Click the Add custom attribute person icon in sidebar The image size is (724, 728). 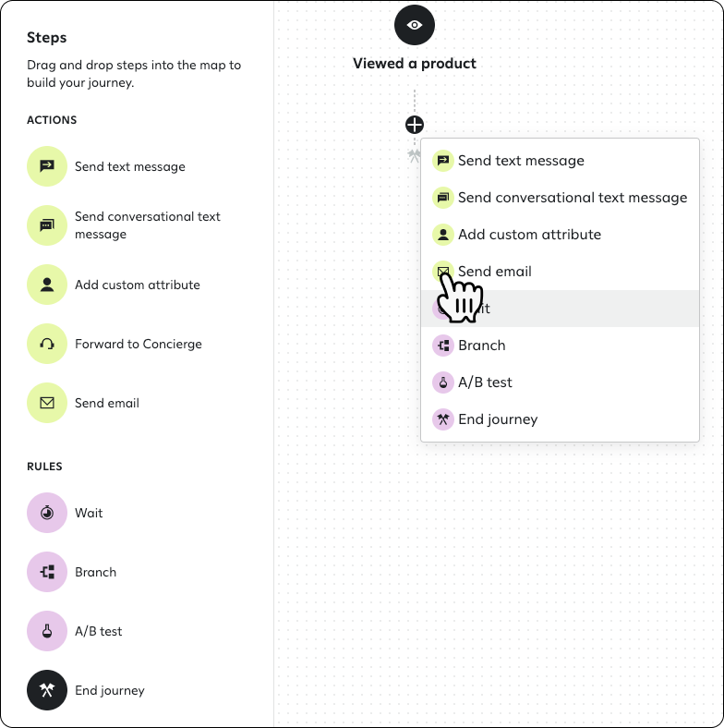(47, 285)
